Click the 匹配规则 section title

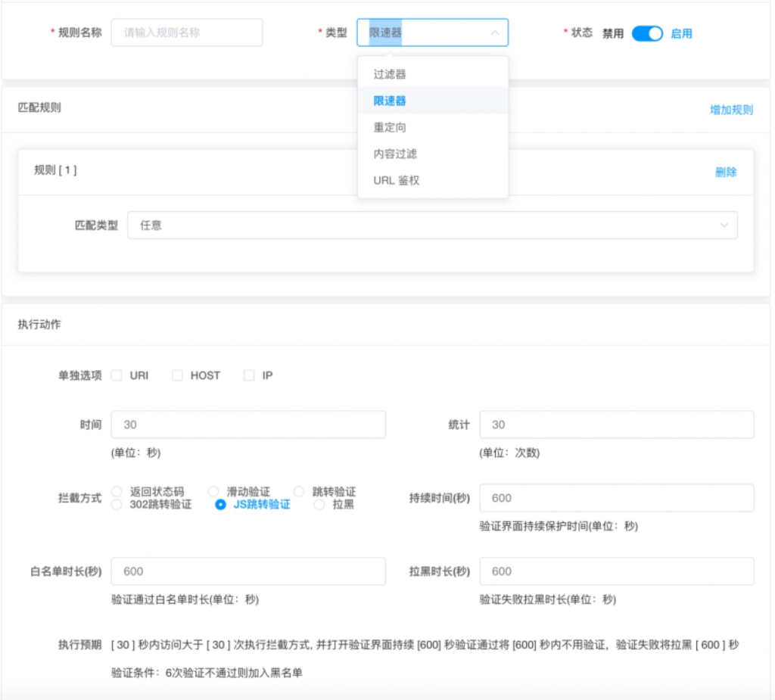pyautogui.click(x=39, y=107)
